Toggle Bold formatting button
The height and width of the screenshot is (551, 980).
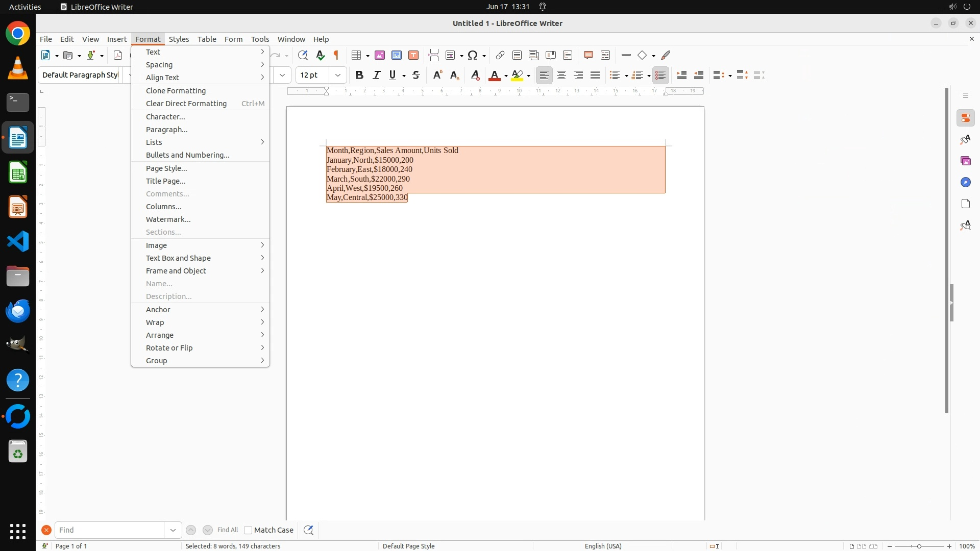point(359,75)
